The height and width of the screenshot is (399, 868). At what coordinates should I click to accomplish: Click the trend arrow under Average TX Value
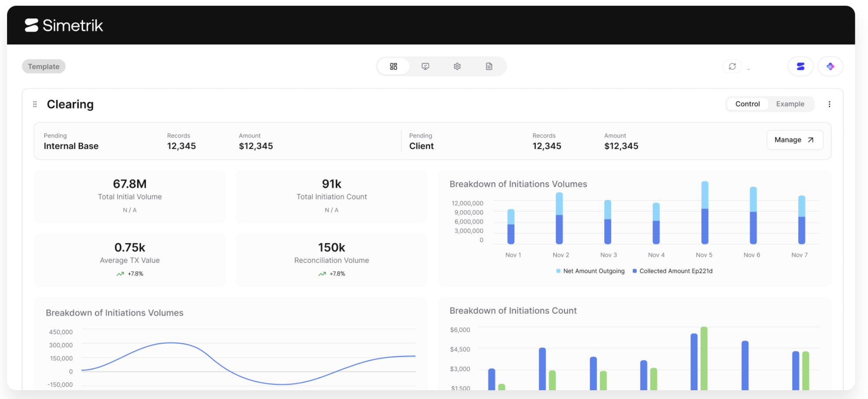coord(120,274)
